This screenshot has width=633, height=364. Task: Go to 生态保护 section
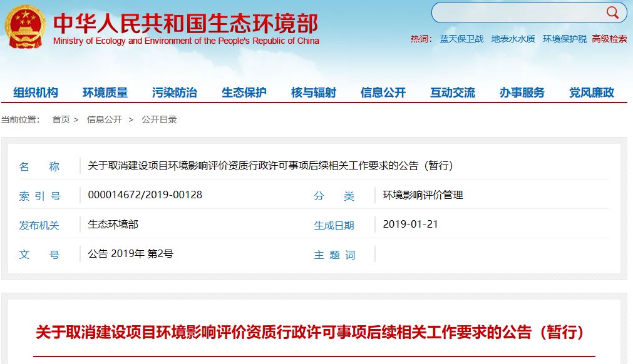click(x=244, y=93)
